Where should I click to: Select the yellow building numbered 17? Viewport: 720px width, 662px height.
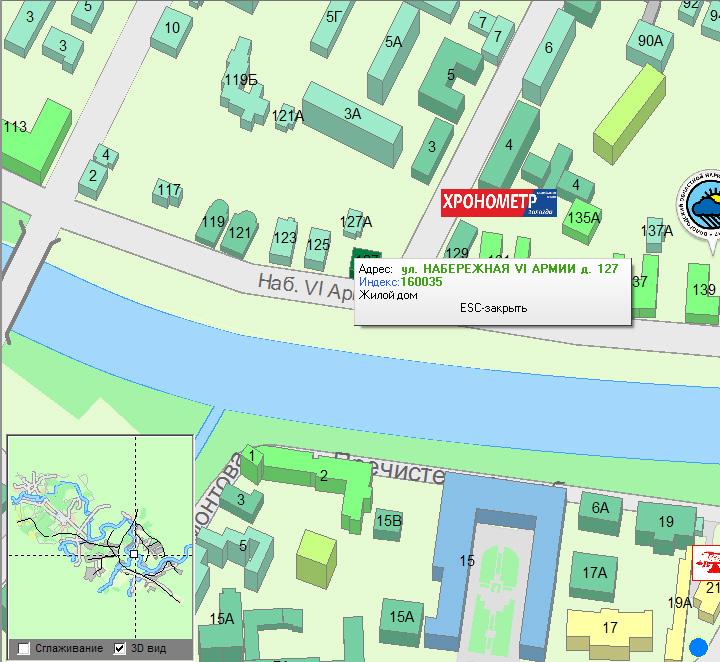pyautogui.click(x=609, y=628)
